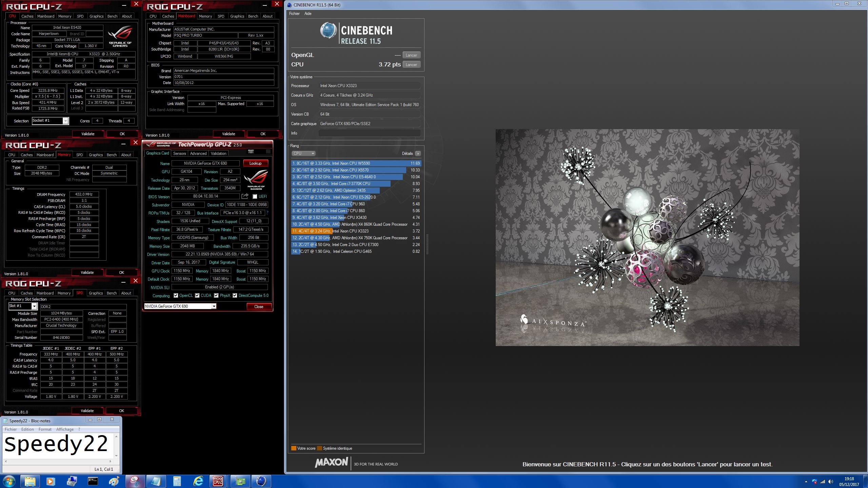Click the Bus Interface question mark in GPU-Z
Screen dimensions: 868x488
[267, 213]
